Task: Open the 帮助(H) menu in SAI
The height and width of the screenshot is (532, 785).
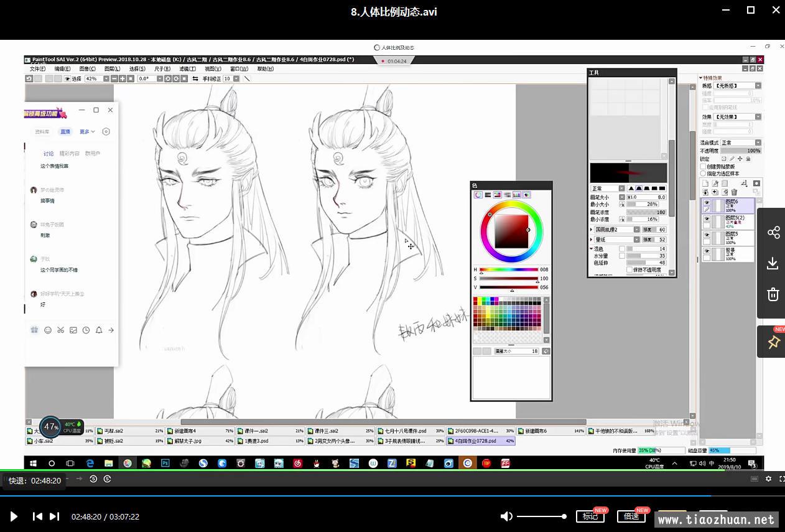Action: [266, 69]
